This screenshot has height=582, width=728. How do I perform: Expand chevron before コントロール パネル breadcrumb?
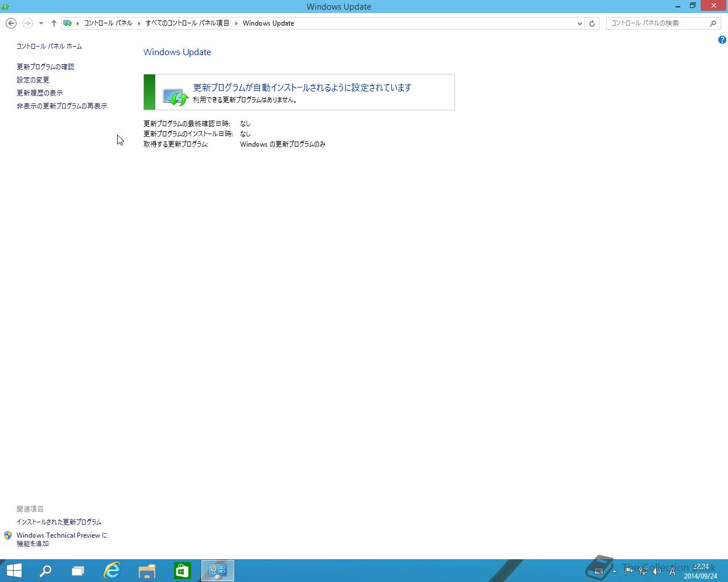(78, 23)
